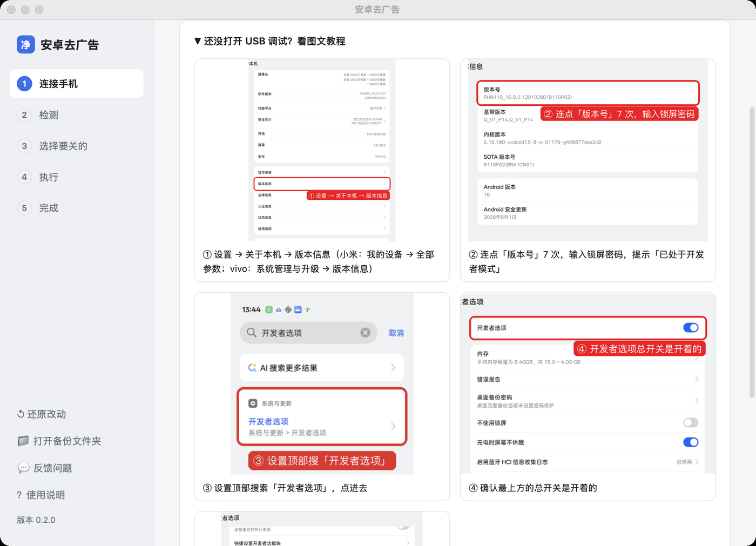Open tutorial image for step ② 版本号

tap(588, 150)
